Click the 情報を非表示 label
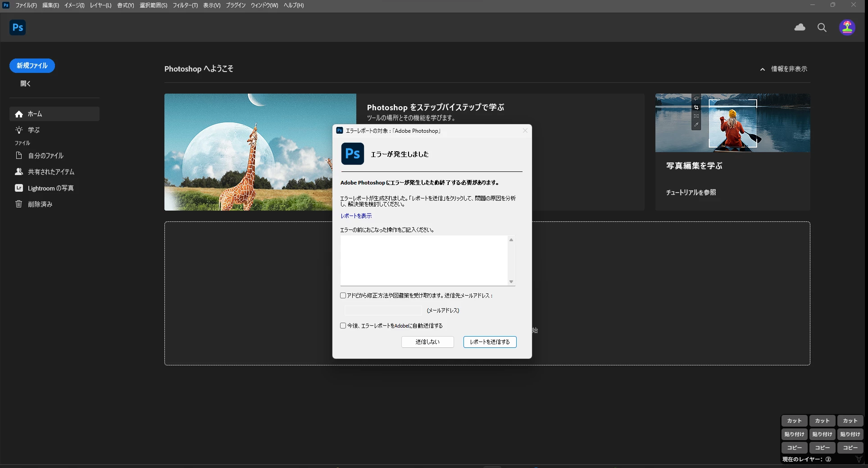The width and height of the screenshot is (868, 468). pos(789,69)
